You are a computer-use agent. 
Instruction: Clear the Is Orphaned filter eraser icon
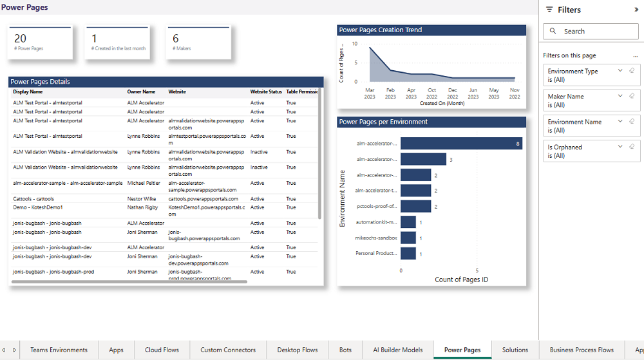click(x=632, y=147)
